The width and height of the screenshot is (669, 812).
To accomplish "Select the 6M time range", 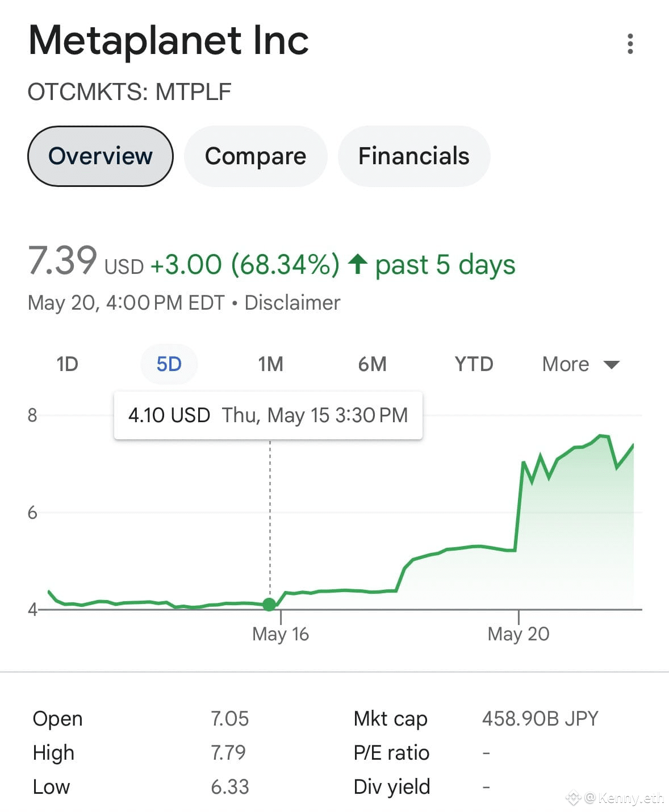I will coord(372,364).
